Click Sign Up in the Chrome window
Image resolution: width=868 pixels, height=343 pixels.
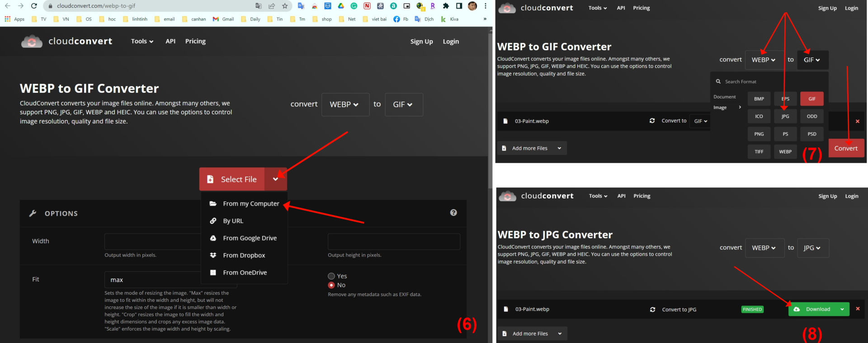[x=422, y=42]
